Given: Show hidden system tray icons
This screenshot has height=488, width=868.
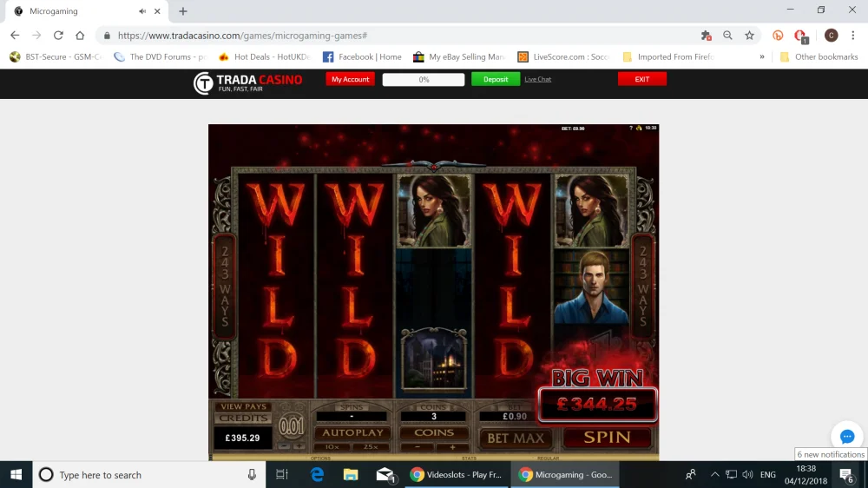Looking at the screenshot, I should (x=714, y=475).
